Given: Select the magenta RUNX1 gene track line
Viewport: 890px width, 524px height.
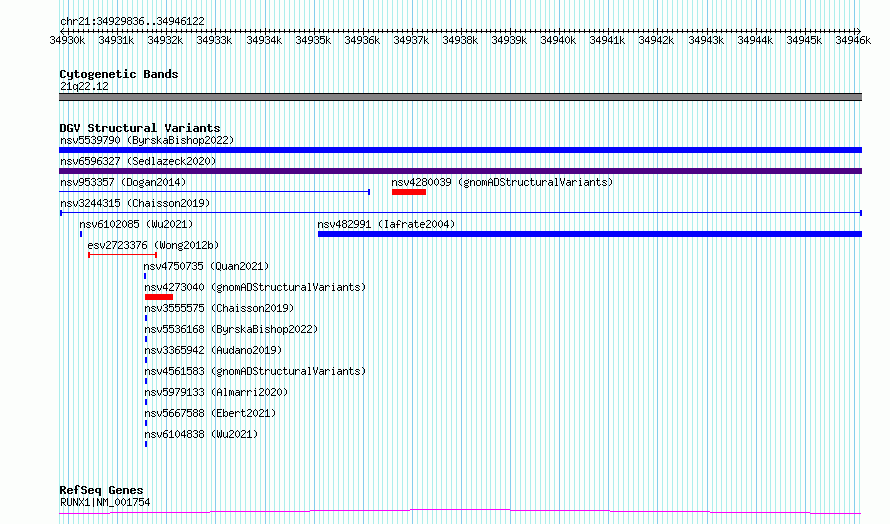Looking at the screenshot, I should [x=460, y=512].
